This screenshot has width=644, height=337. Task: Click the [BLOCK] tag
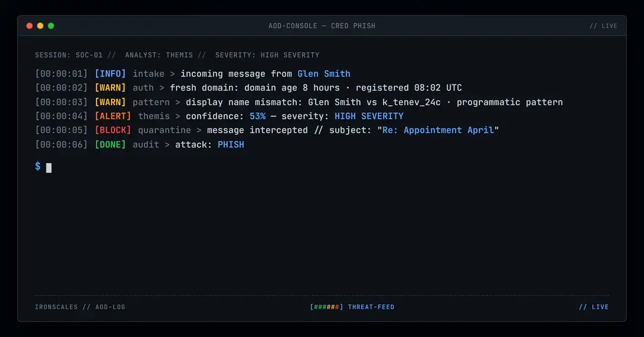tap(113, 130)
